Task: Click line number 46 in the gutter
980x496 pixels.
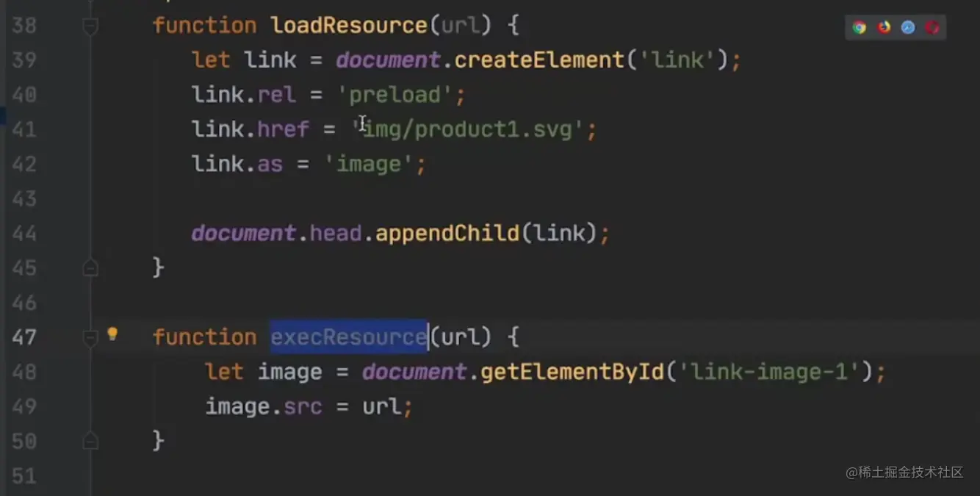Action: click(24, 303)
